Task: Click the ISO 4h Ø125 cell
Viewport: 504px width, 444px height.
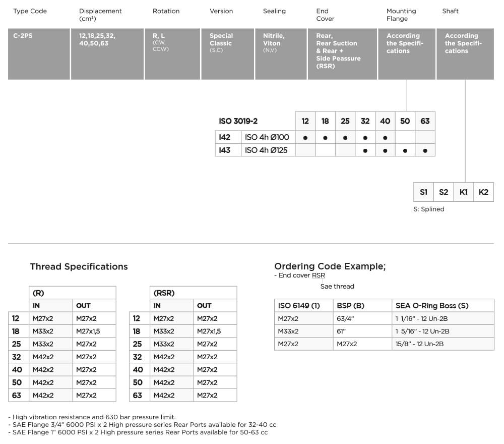Action: click(x=268, y=150)
